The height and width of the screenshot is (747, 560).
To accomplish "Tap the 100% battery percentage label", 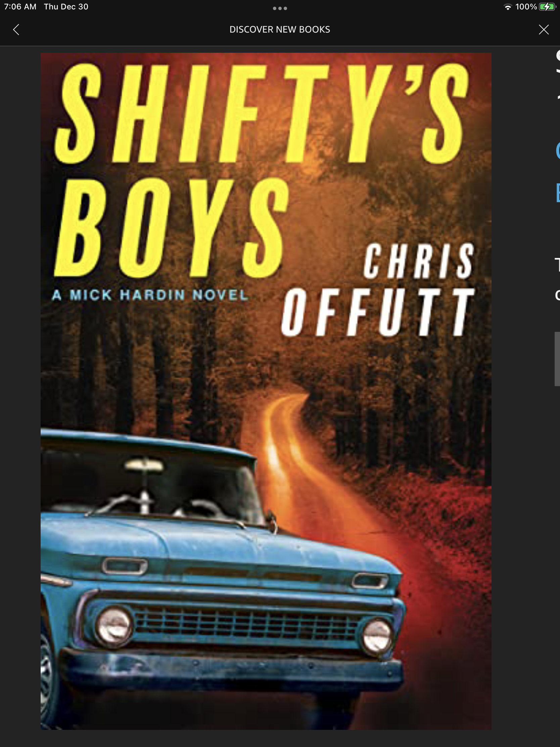I will 526,7.
